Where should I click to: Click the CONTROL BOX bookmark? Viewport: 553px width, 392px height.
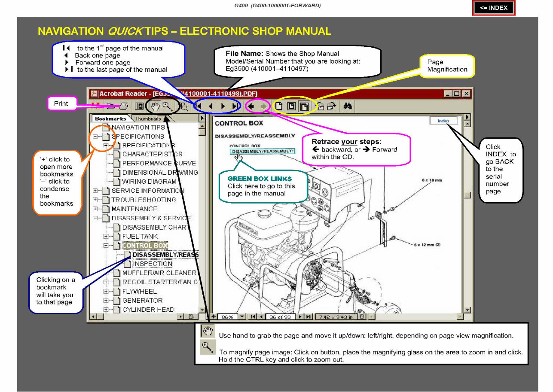(x=145, y=245)
